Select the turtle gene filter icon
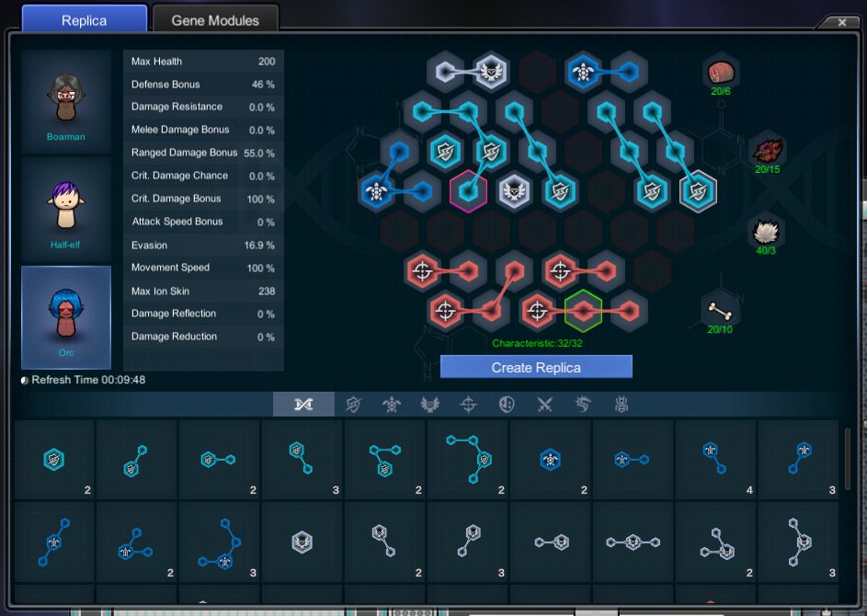This screenshot has width=867, height=616. tap(391, 405)
